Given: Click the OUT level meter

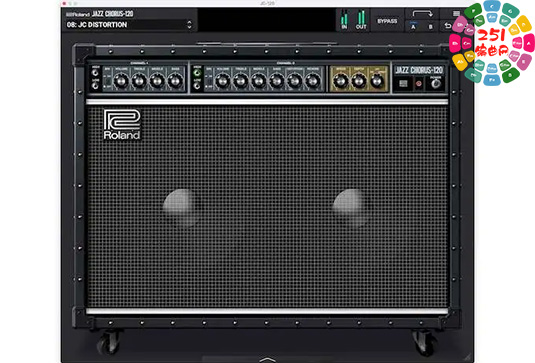Looking at the screenshot, I should (x=361, y=20).
